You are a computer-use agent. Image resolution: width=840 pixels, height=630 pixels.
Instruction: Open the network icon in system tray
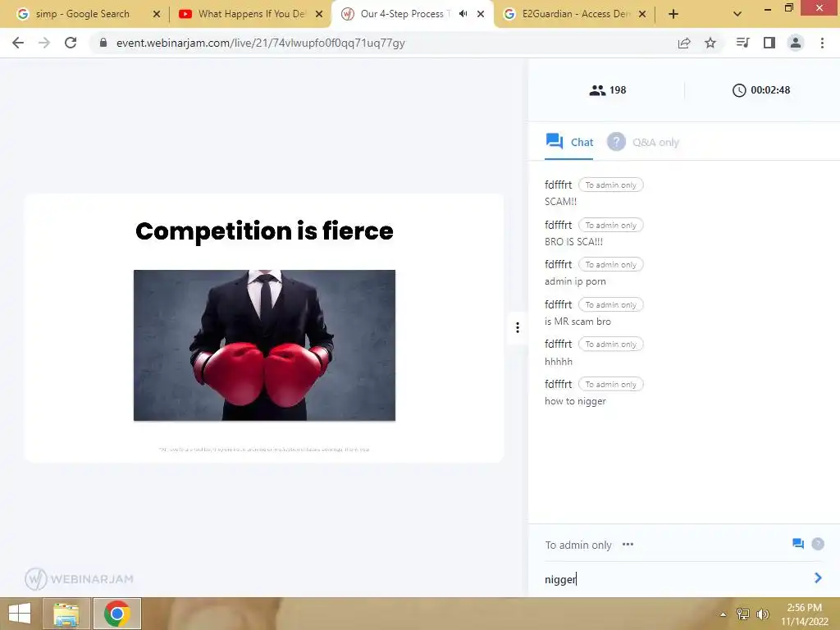(742, 614)
